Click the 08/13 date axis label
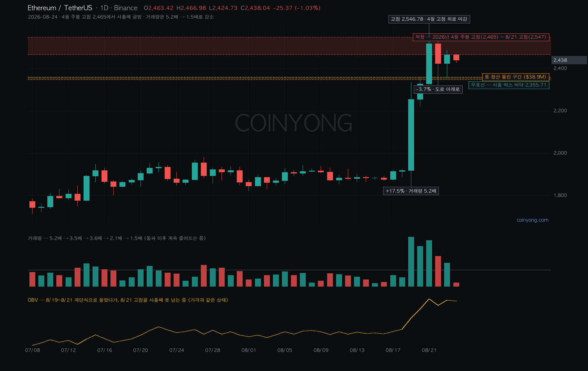Image resolution: width=588 pixels, height=371 pixels. tap(357, 350)
